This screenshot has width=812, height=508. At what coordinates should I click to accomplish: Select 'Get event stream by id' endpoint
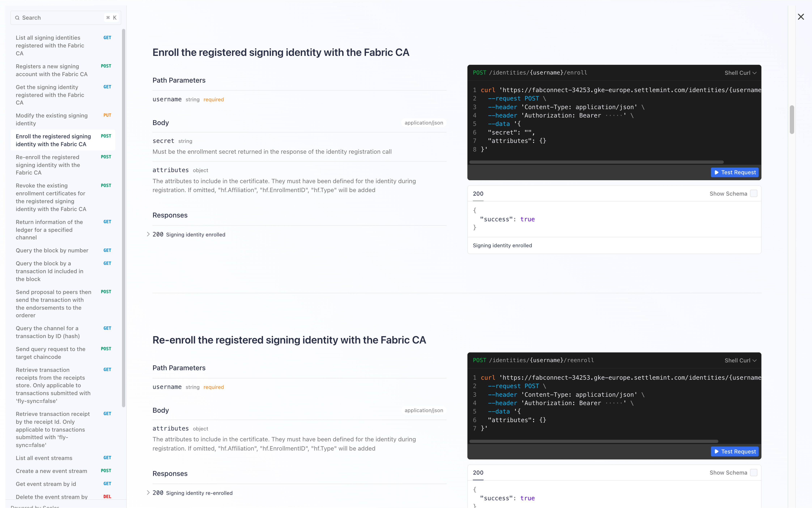[x=46, y=484]
